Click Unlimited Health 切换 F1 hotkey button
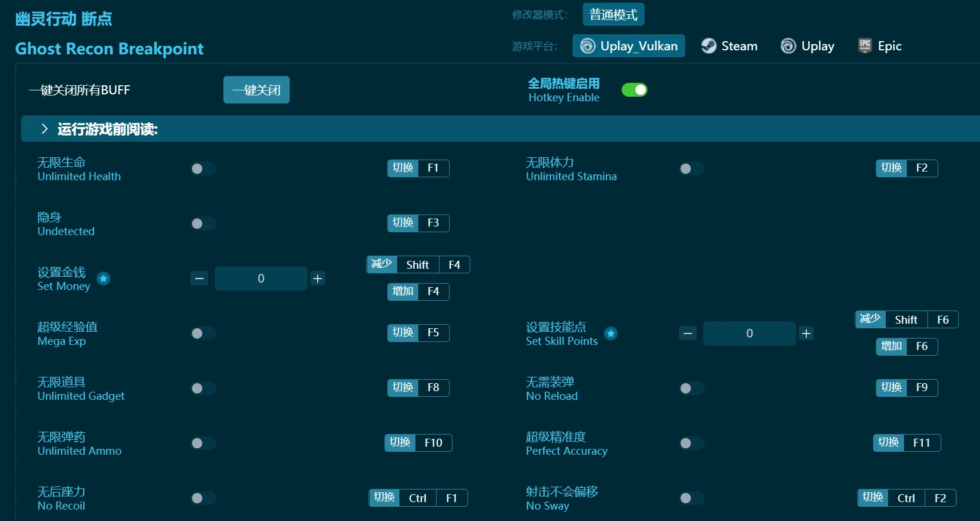Screen dimensions: 980x521 (x=418, y=168)
